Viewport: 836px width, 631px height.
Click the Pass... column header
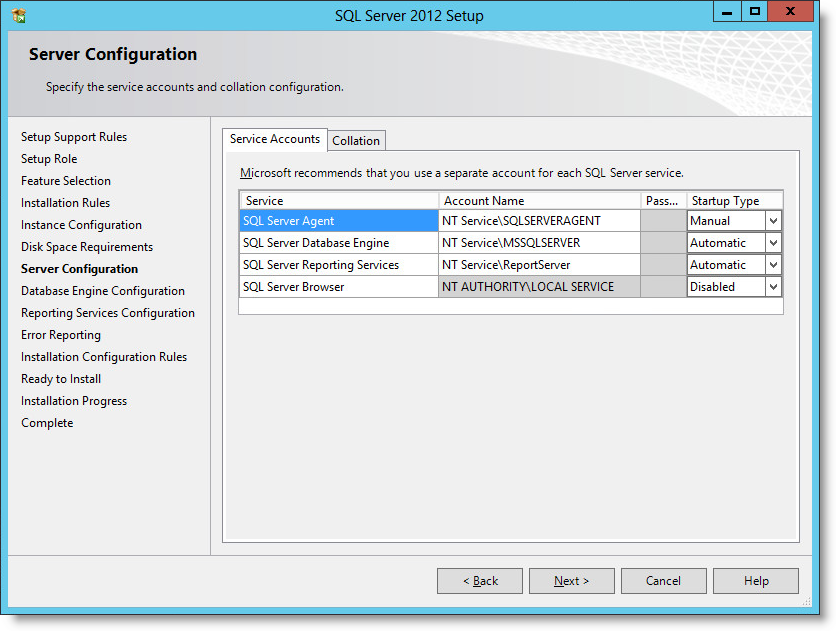[663, 201]
